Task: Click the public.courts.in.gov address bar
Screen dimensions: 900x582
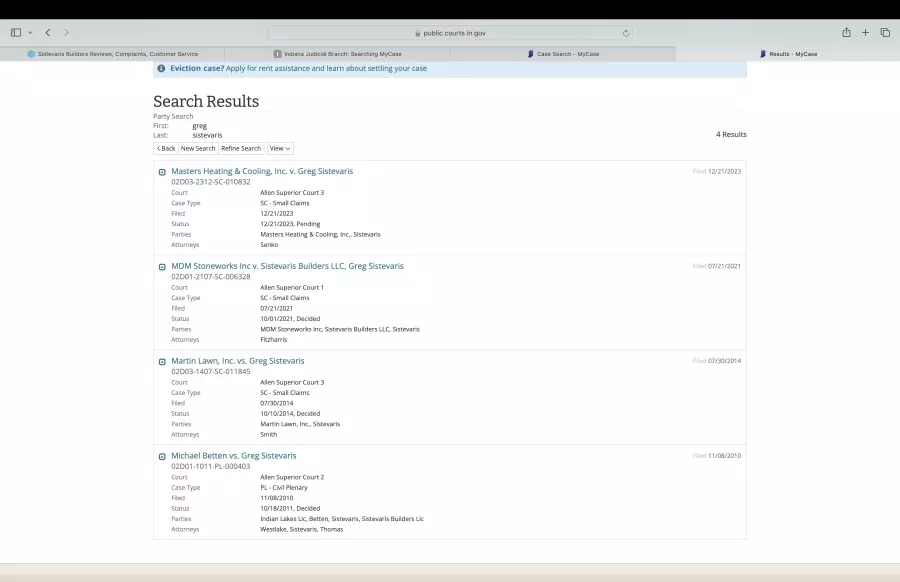Action: point(450,33)
